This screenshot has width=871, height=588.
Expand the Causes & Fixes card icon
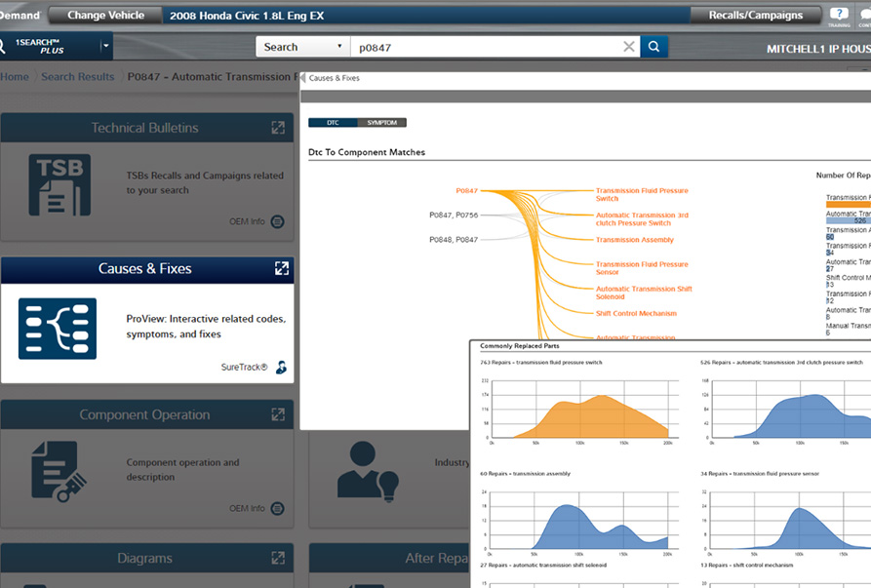(281, 268)
